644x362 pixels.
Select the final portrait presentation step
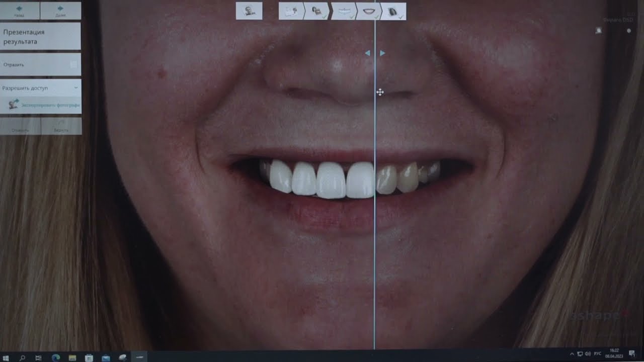394,11
